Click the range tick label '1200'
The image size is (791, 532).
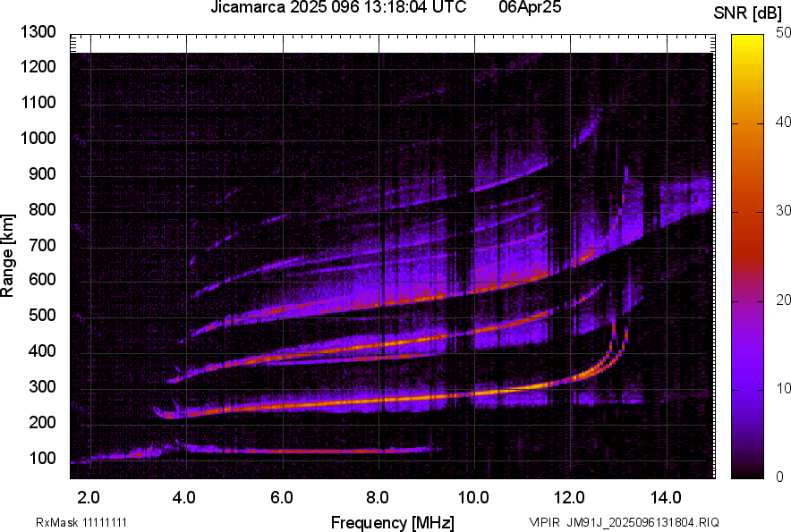tap(38, 66)
